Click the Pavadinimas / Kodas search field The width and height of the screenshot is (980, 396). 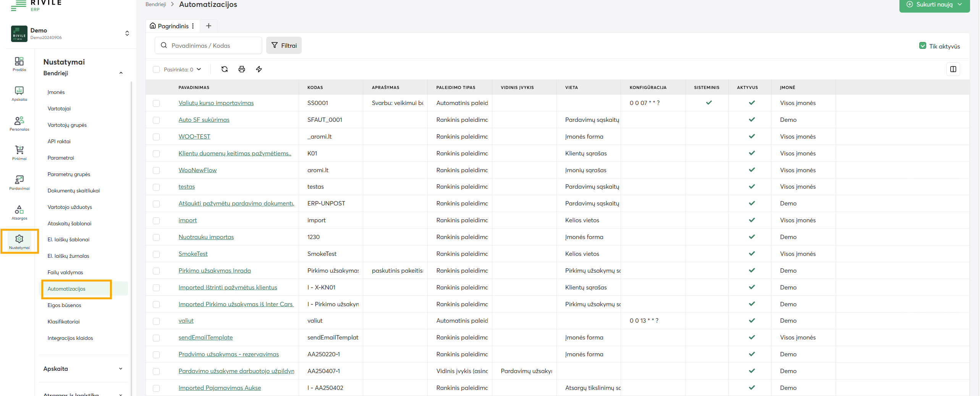[x=209, y=45]
